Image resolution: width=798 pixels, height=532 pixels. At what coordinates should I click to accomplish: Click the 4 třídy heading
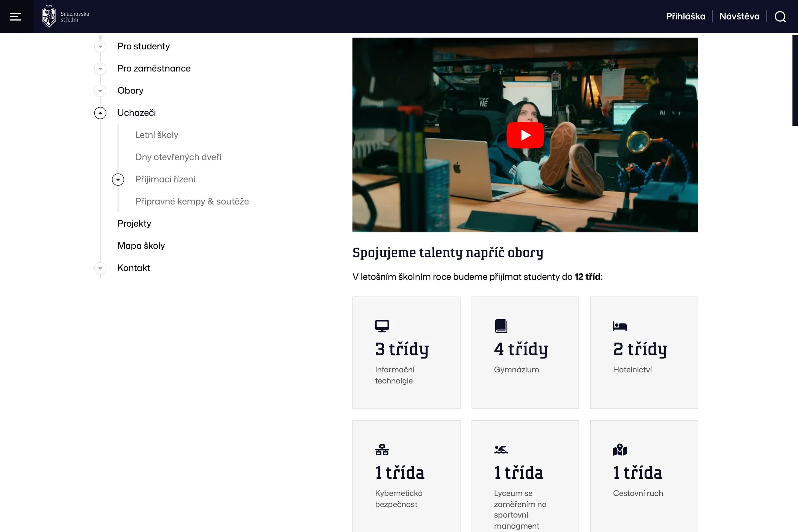pyautogui.click(x=521, y=349)
